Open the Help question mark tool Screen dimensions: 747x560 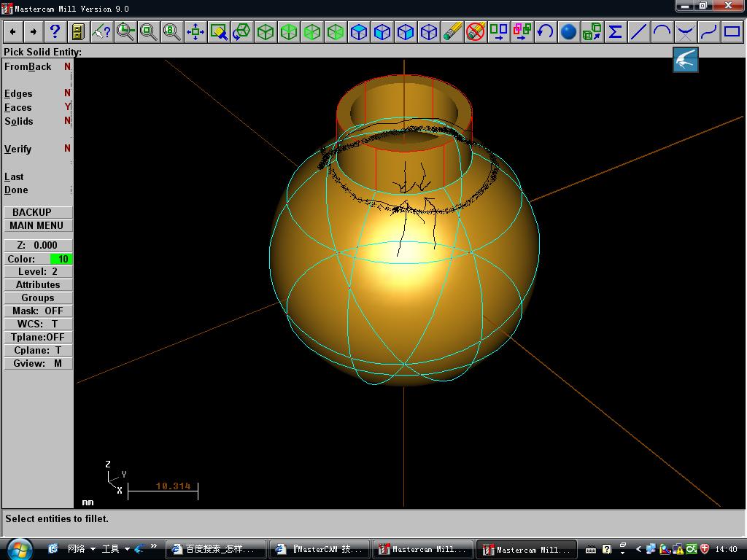[x=55, y=32]
